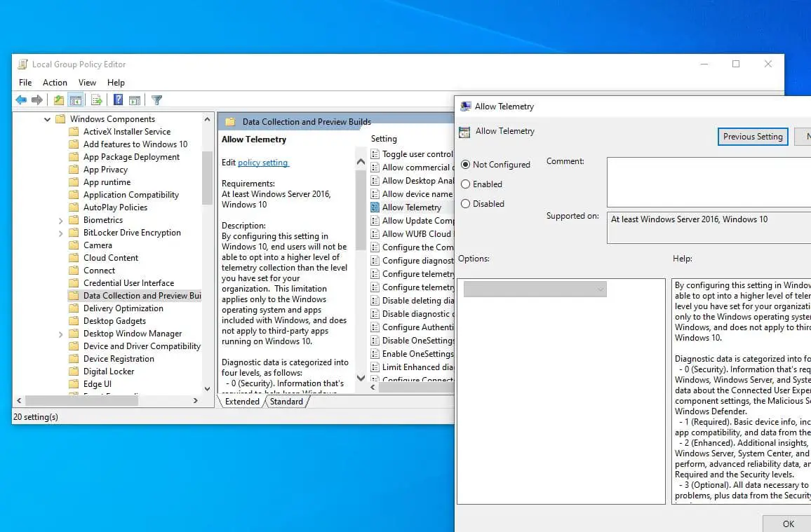Select App Package Deployment folder
This screenshot has width=811, height=532.
(x=131, y=157)
